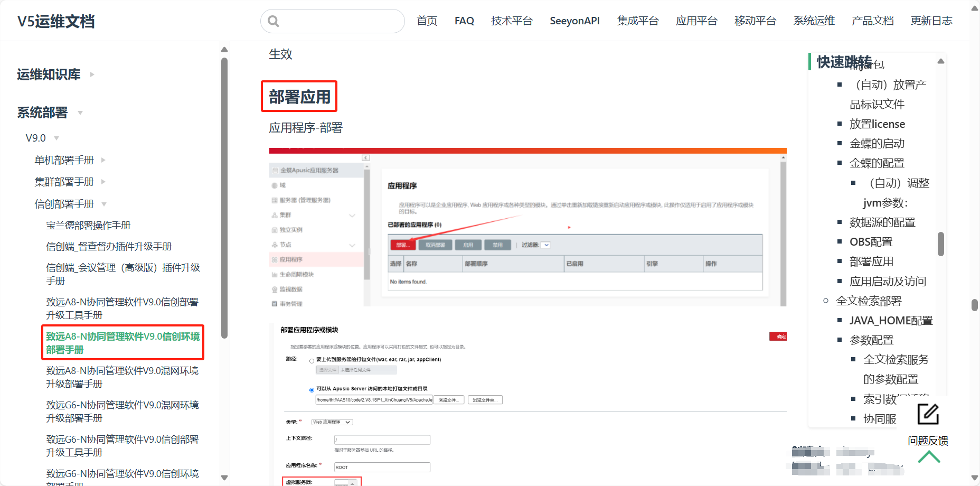Click the left sidebar scrollbar thumb

[224, 195]
